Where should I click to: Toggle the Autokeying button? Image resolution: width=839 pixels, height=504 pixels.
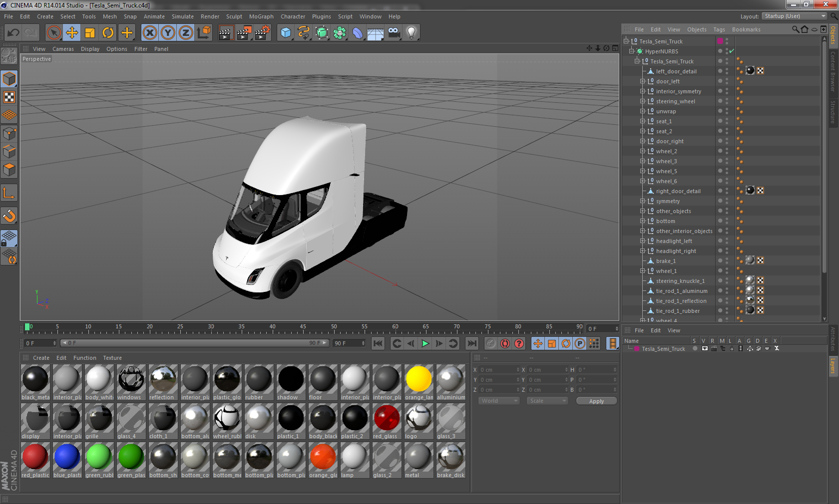(x=505, y=343)
